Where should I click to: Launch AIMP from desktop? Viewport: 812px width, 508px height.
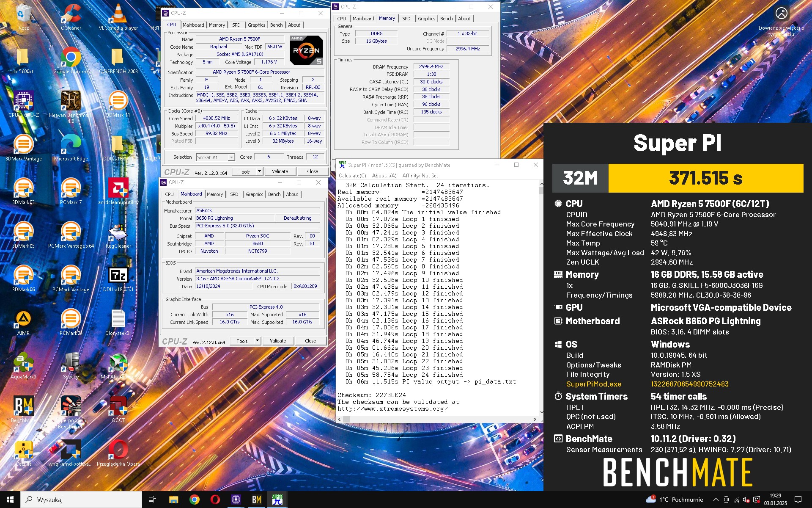tap(24, 322)
